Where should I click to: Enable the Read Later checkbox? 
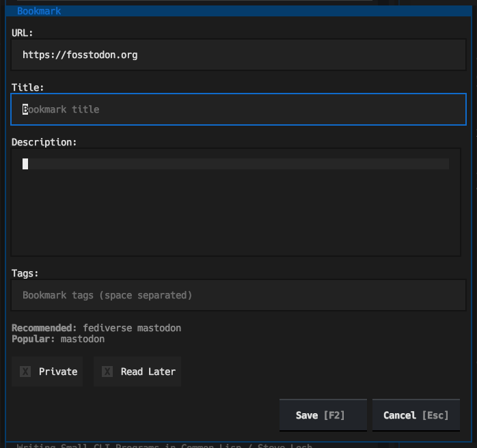coord(137,372)
